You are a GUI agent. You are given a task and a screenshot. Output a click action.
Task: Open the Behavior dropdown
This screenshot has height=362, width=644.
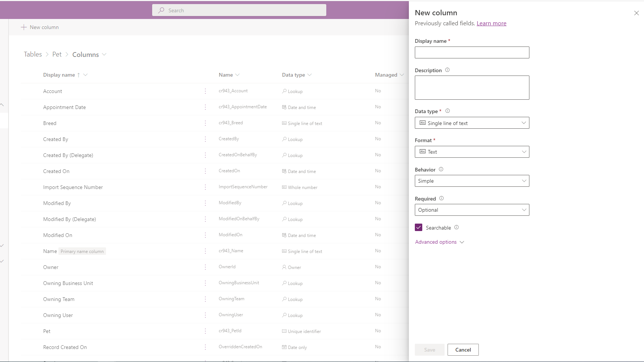[x=472, y=181]
